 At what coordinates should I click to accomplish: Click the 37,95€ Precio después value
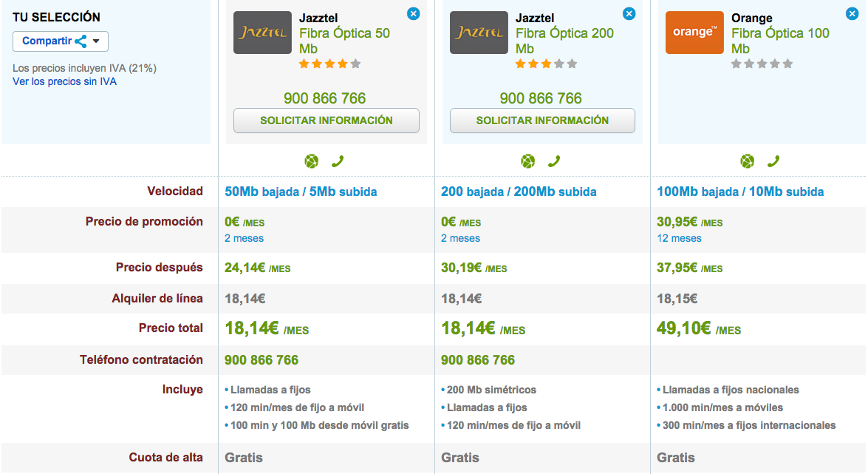690,268
